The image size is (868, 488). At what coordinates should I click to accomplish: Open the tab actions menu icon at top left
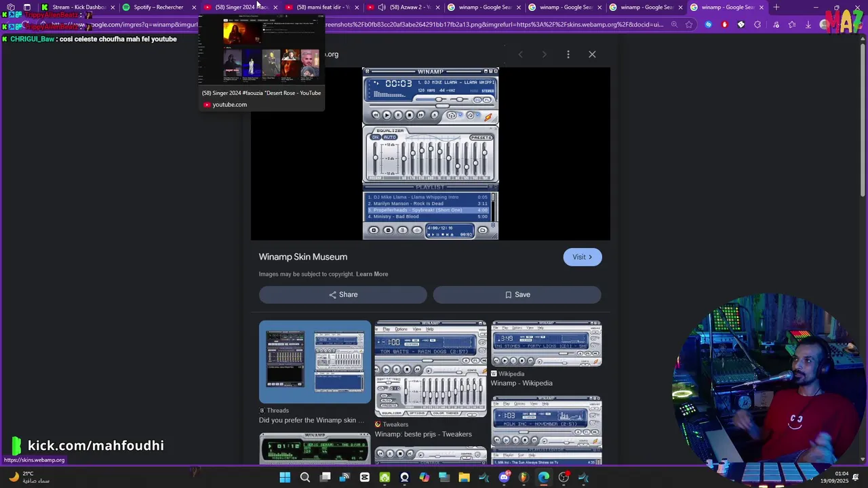(27, 7)
